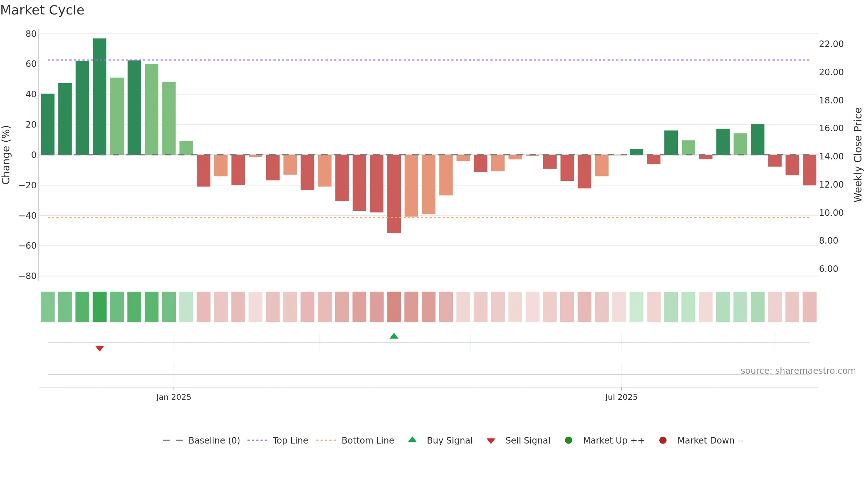This screenshot has height=488, width=868.
Task: Click the 80 tick label on the left axis
Action: (31, 34)
